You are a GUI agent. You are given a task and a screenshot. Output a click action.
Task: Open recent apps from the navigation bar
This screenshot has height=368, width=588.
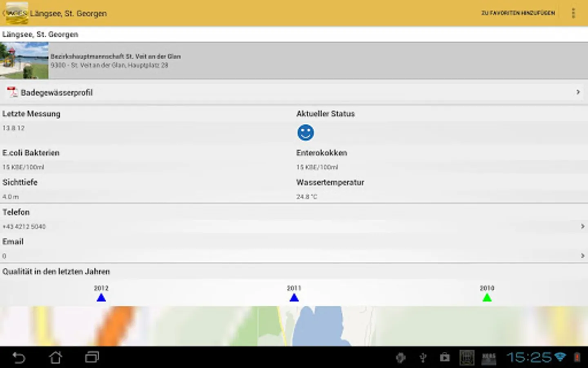91,357
